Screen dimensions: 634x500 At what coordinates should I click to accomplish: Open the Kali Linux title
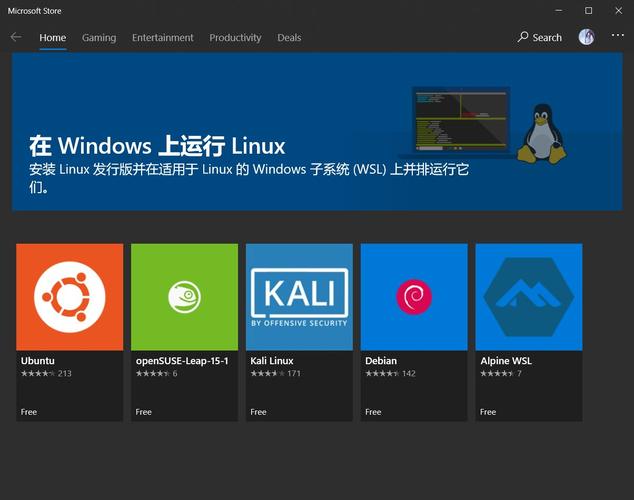(x=272, y=361)
